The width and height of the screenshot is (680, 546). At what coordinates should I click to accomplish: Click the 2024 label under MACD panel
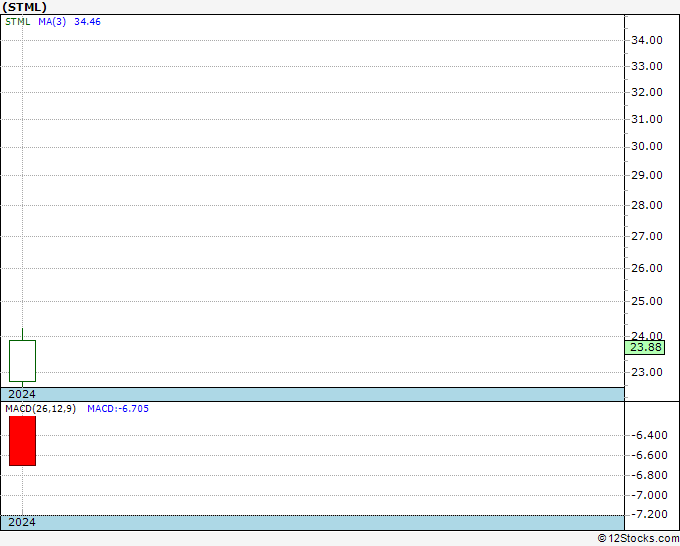(22, 522)
